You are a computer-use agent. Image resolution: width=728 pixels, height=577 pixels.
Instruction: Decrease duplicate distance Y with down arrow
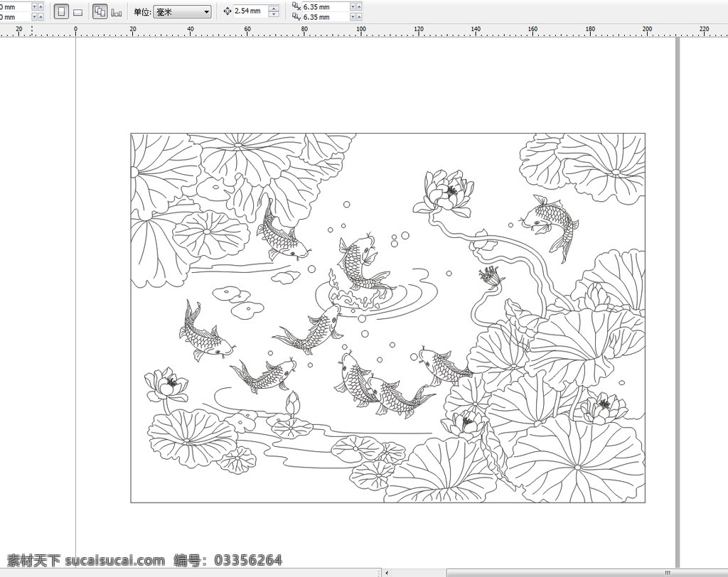[x=353, y=17]
